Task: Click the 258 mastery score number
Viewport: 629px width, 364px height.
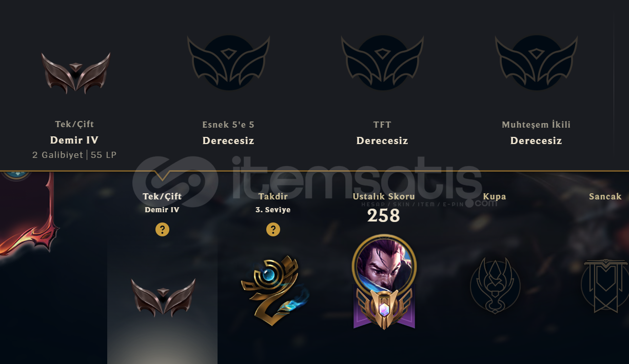Action: [383, 215]
